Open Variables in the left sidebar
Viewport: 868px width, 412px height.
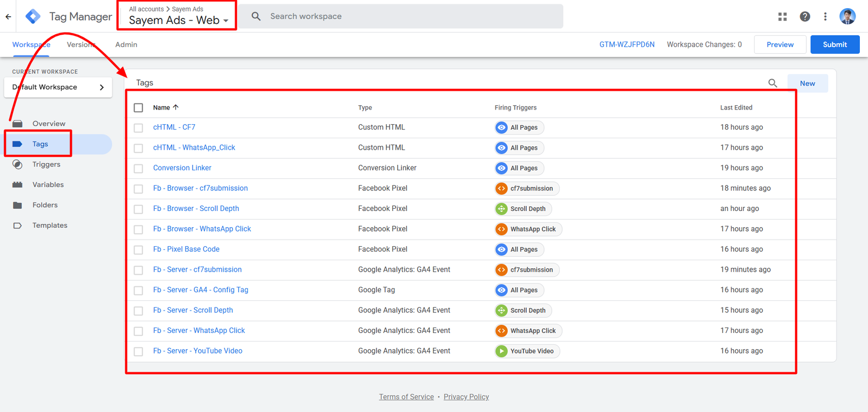coord(48,185)
